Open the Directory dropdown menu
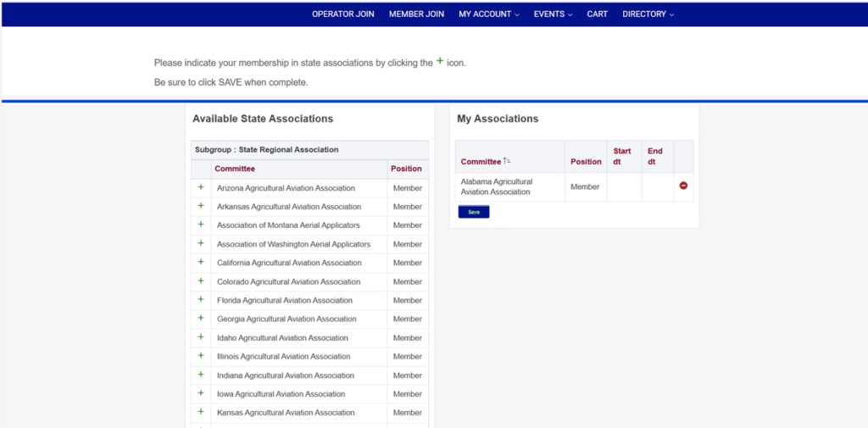The height and width of the screenshot is (428, 868). pos(648,14)
